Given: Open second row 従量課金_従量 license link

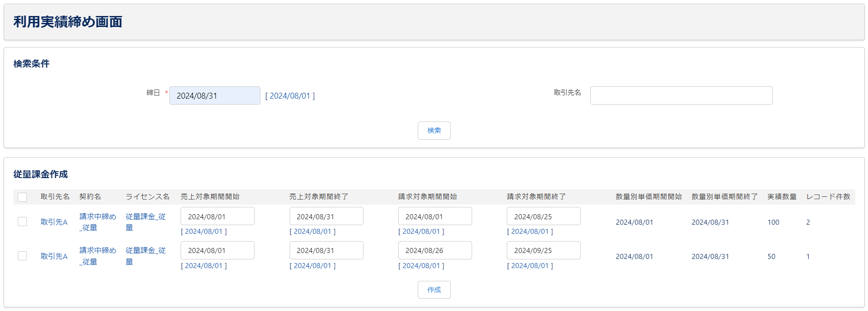Looking at the screenshot, I should click(146, 256).
